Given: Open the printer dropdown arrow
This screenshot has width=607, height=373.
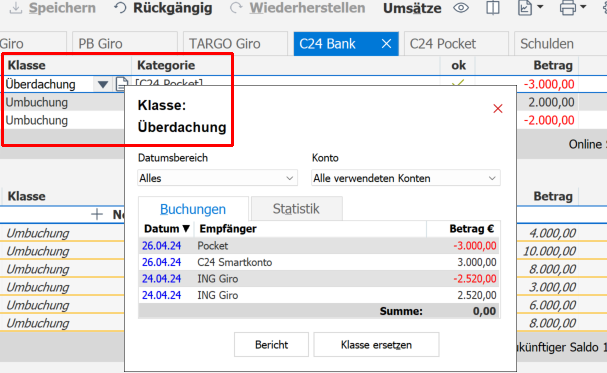Looking at the screenshot, I should click(583, 7).
